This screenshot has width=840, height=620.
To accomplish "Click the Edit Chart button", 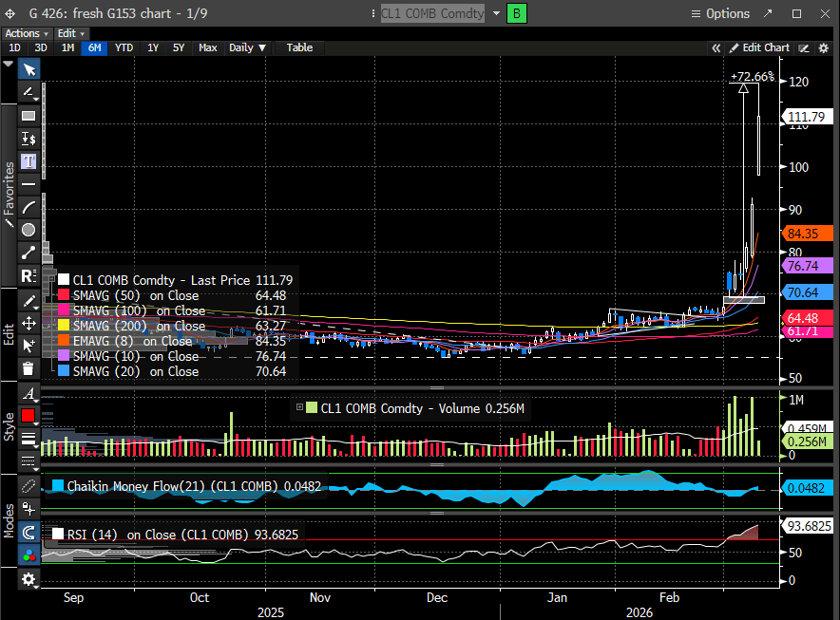I will pos(758,47).
